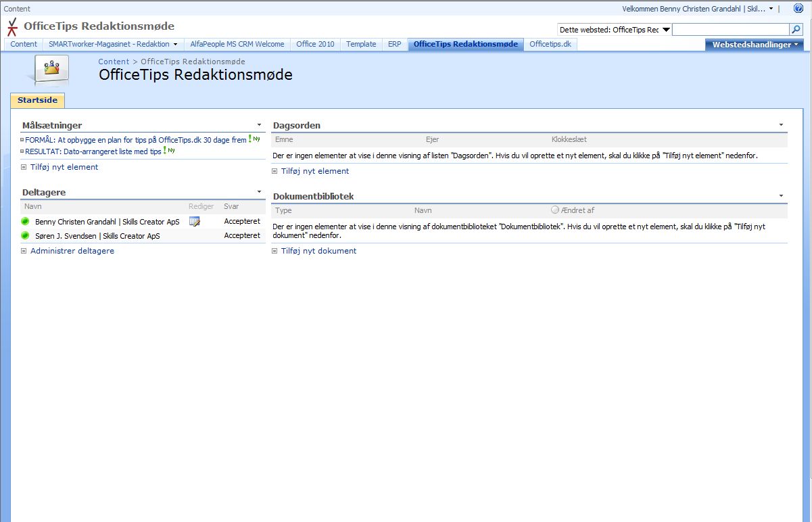This screenshot has width=812, height=522.
Task: Click the blue help question mark icon
Action: click(798, 9)
